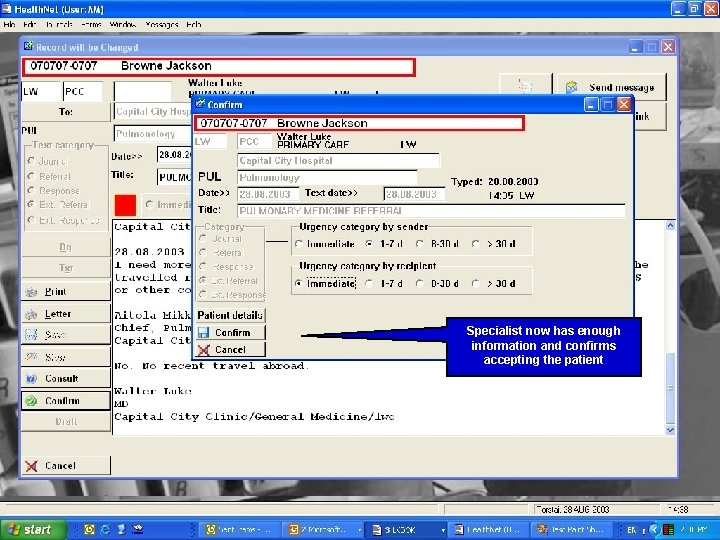Click Pulmonology field in Record window
This screenshot has height=540, width=720.
[153, 134]
